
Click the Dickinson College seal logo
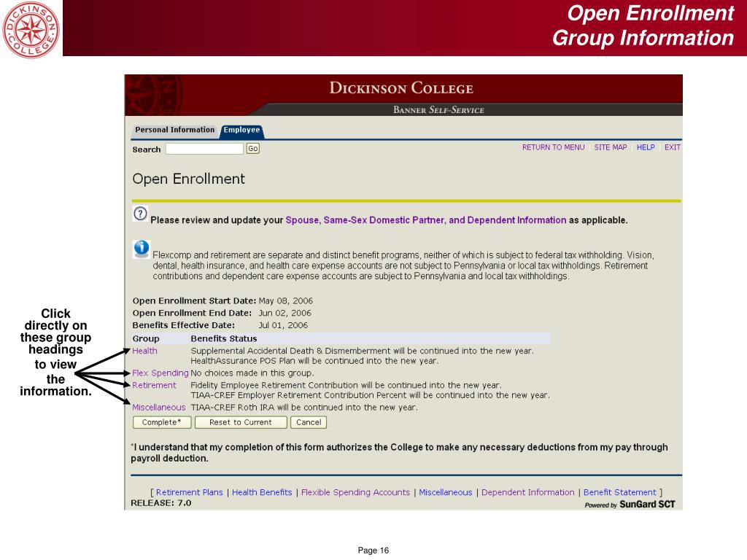31,29
